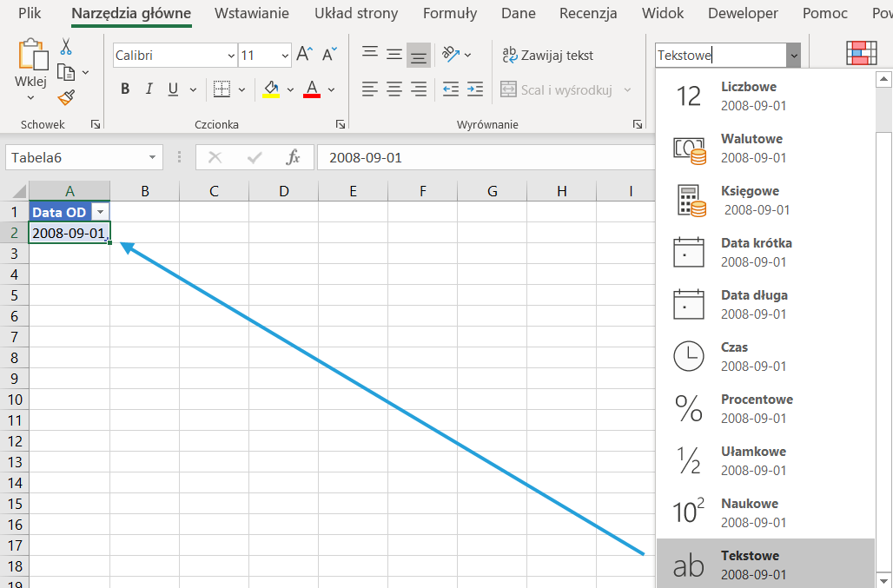Toggle Bold formatting

pyautogui.click(x=125, y=89)
